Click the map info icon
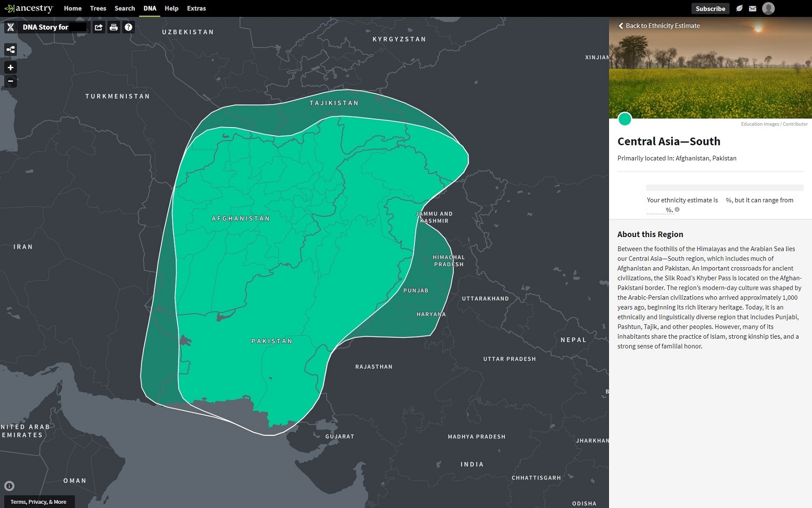The height and width of the screenshot is (508, 812). pyautogui.click(x=9, y=486)
